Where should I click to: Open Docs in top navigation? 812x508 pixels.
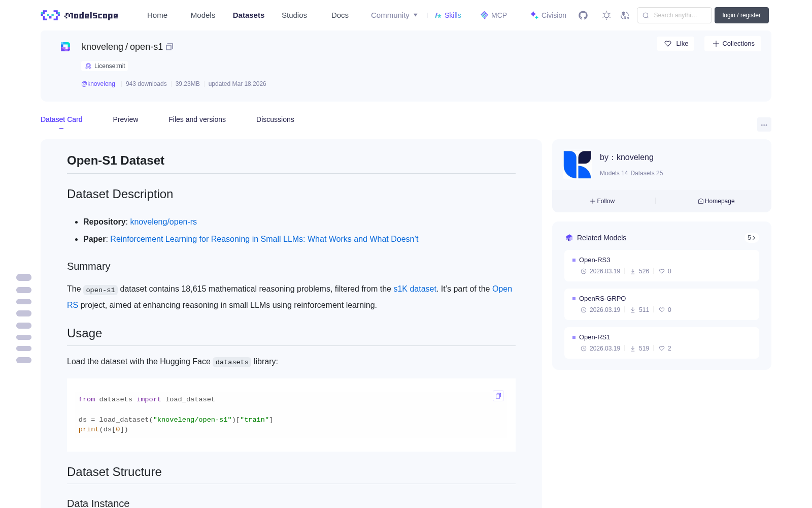340,15
